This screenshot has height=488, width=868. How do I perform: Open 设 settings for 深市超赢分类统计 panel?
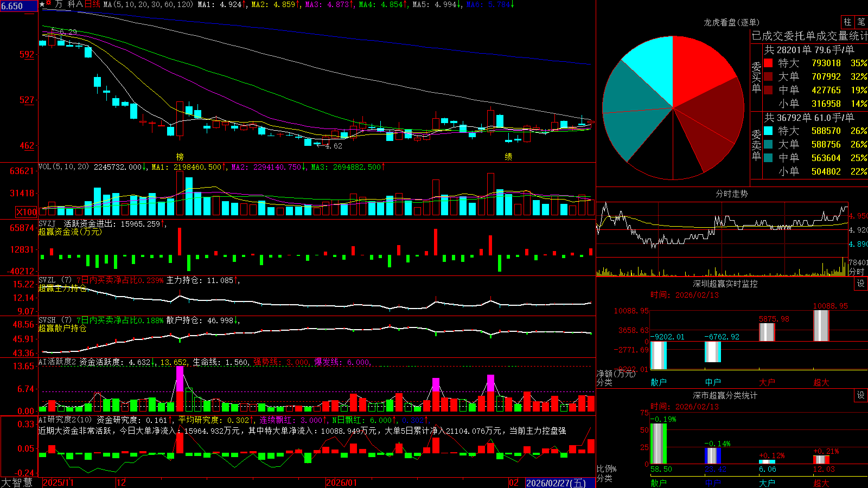click(x=861, y=395)
